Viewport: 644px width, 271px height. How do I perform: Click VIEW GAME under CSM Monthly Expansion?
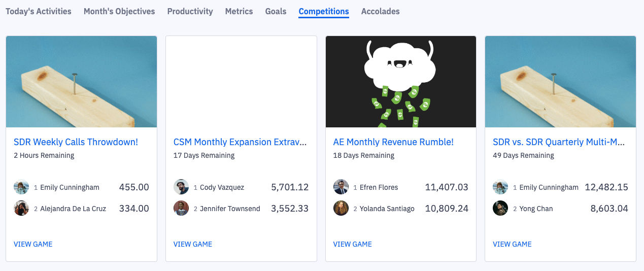click(x=193, y=244)
